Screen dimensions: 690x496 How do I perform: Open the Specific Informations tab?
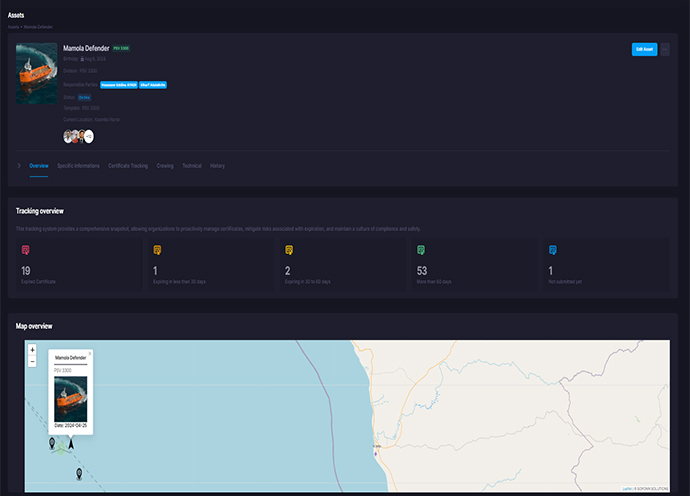point(78,165)
